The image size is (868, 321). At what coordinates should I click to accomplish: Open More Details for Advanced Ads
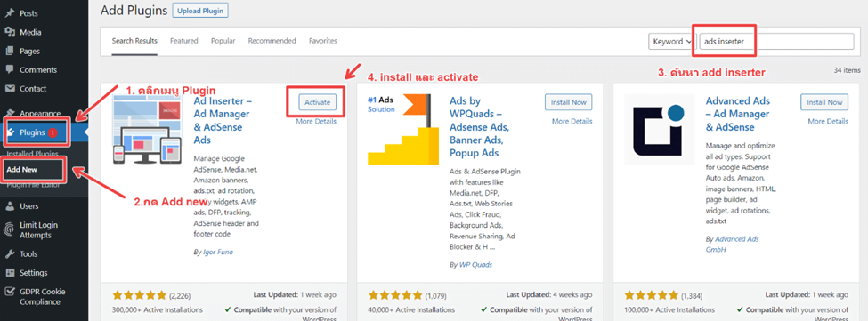pos(828,121)
